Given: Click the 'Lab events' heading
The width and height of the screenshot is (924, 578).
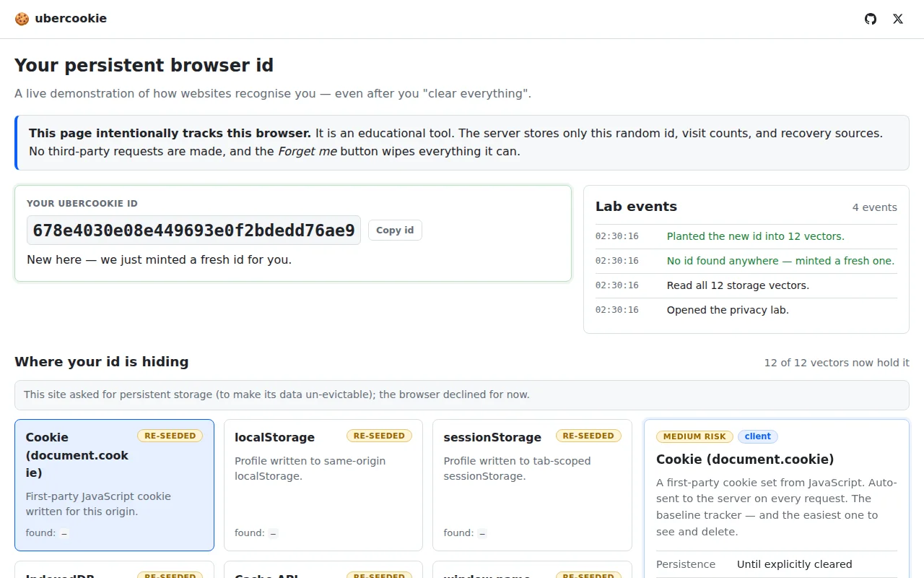Looking at the screenshot, I should tap(636, 207).
